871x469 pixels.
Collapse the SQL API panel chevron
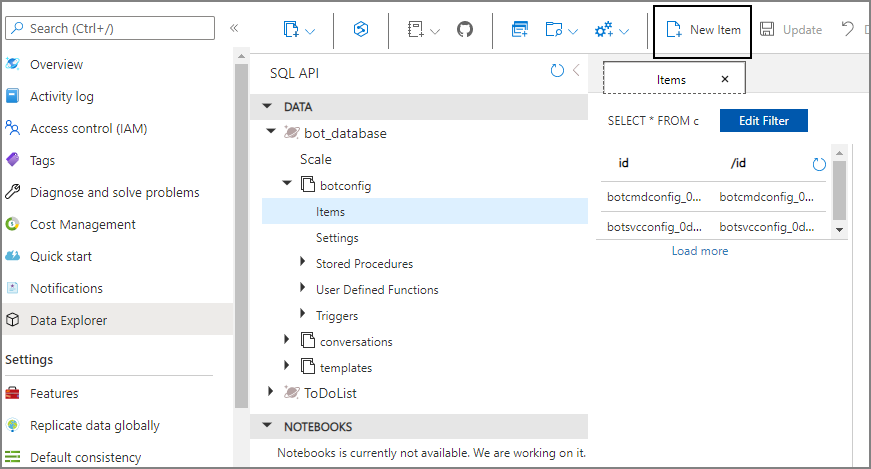[576, 71]
